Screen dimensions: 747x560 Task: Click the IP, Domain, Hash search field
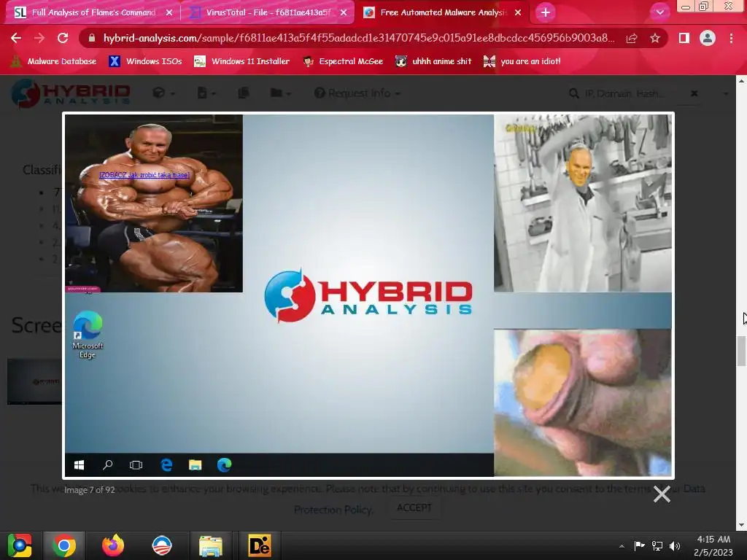(x=624, y=94)
